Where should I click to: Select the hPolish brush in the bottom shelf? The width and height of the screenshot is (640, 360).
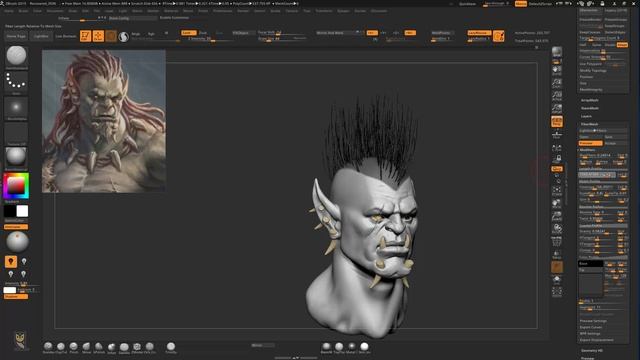pos(99,347)
